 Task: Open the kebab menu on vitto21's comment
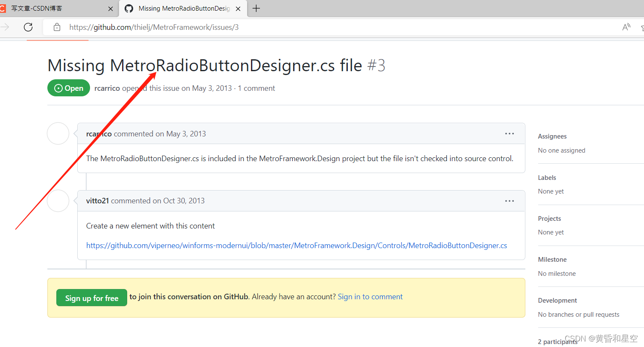click(509, 201)
